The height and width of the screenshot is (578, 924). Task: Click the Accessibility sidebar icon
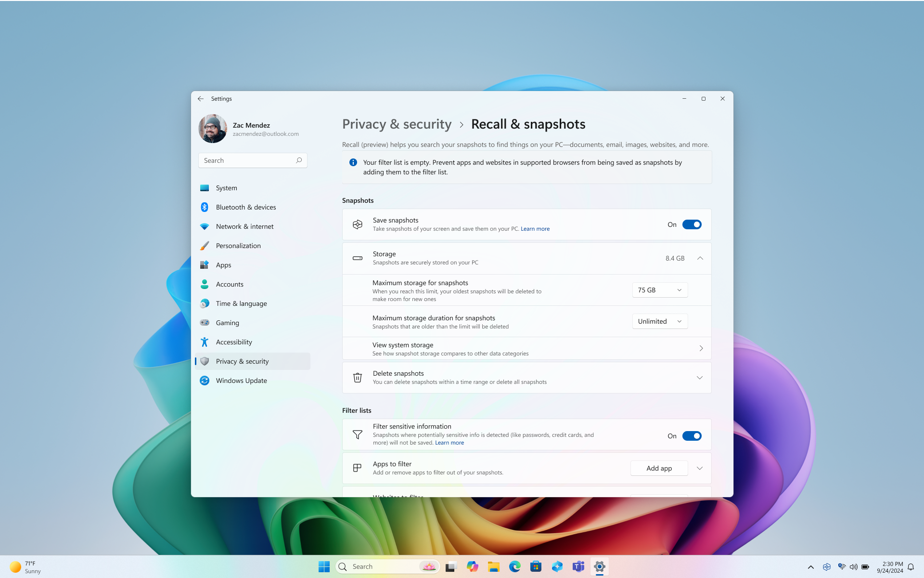[x=205, y=342]
